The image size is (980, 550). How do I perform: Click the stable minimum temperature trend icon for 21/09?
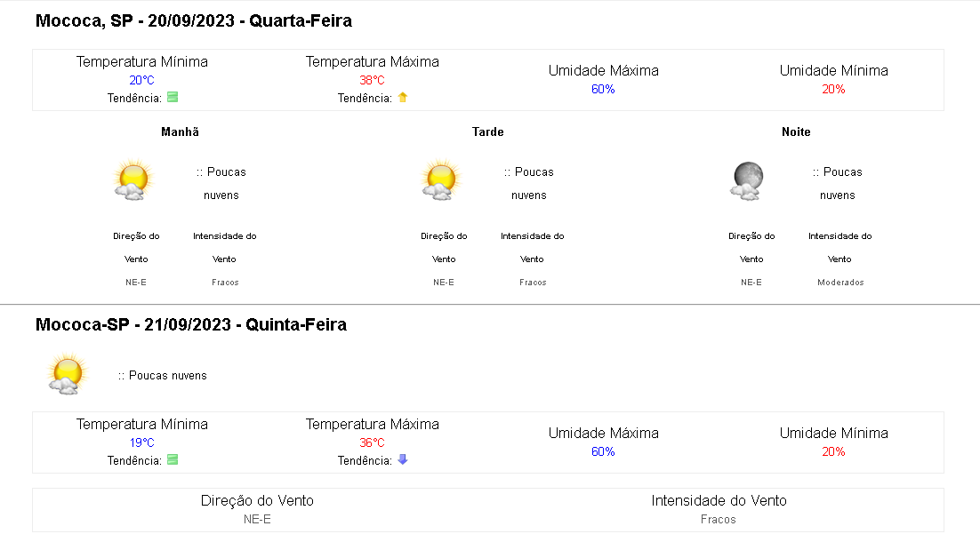click(x=173, y=460)
